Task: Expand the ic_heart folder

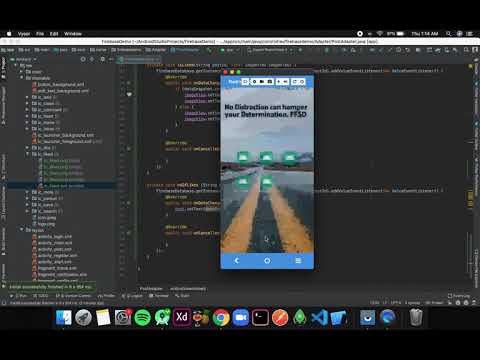Action: coord(28,116)
